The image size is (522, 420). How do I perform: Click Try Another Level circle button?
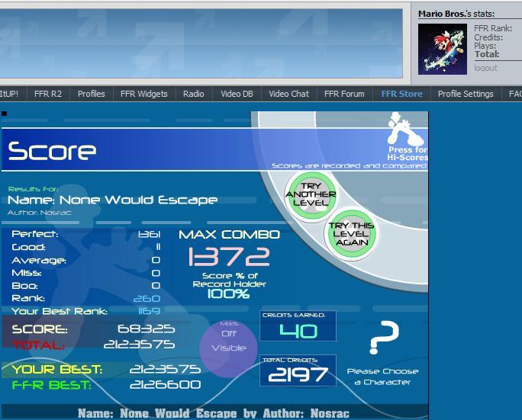pos(311,194)
